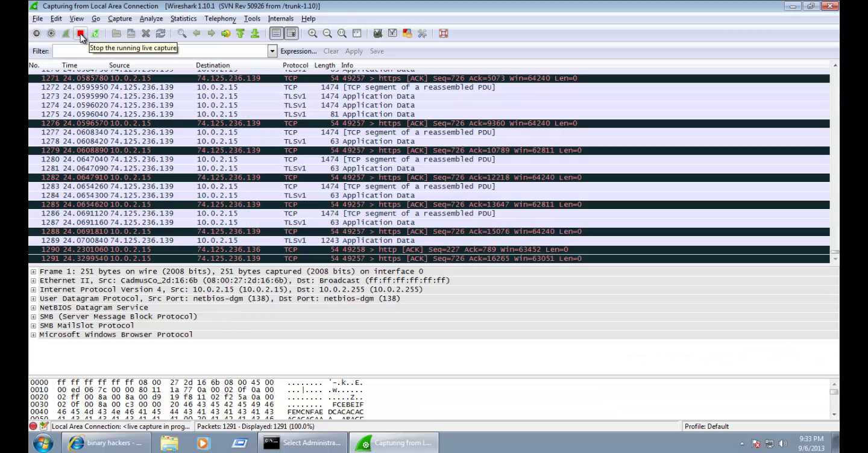Restart the current capture session
The height and width of the screenshot is (453, 868).
point(95,33)
